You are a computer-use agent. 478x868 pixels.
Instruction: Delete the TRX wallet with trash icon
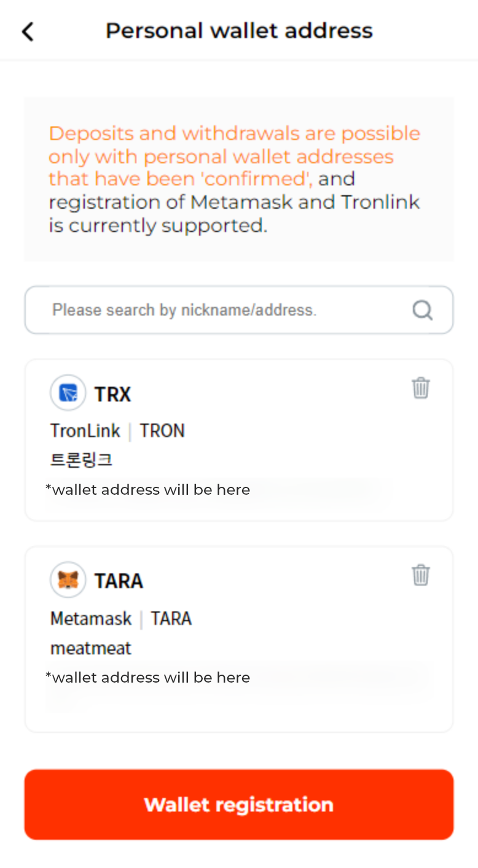pyautogui.click(x=421, y=388)
